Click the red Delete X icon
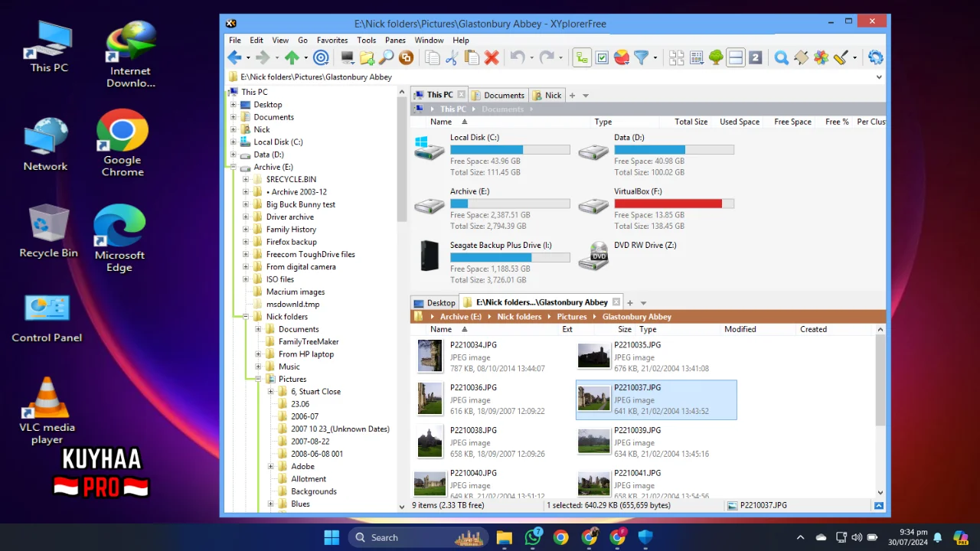980x551 pixels. (492, 57)
